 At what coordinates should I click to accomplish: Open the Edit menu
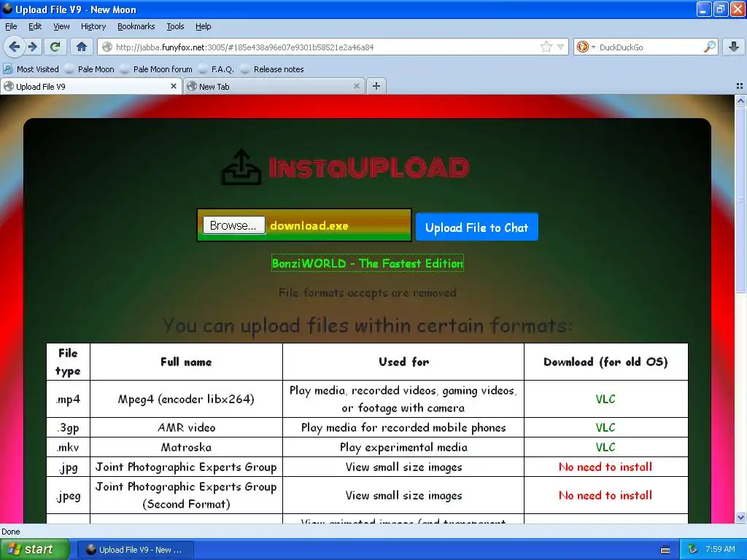tap(35, 26)
